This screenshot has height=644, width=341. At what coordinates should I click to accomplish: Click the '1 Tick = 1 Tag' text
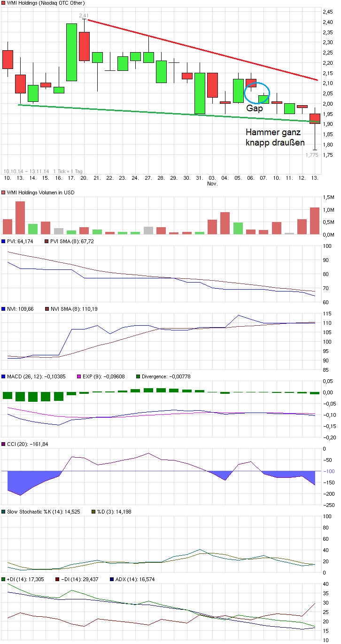(69, 171)
